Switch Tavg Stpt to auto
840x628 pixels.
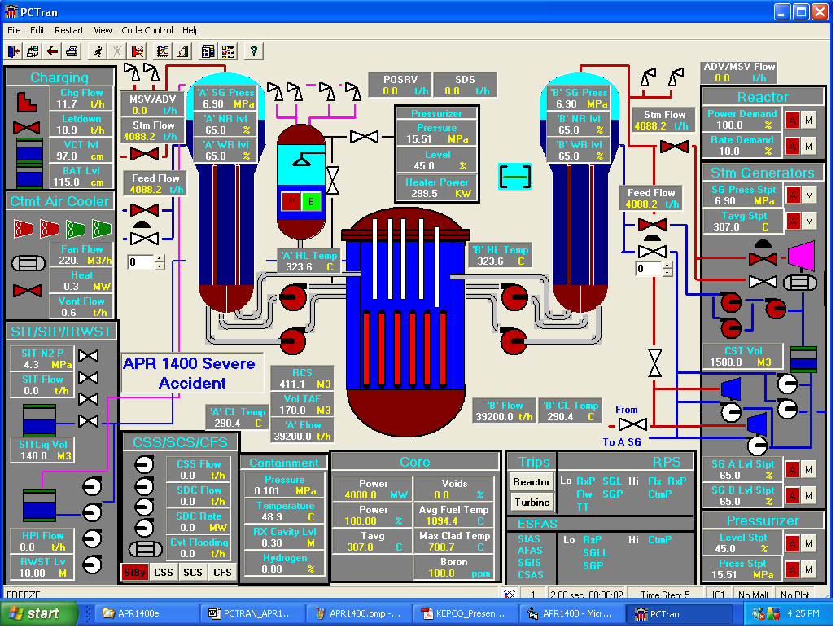tap(793, 221)
